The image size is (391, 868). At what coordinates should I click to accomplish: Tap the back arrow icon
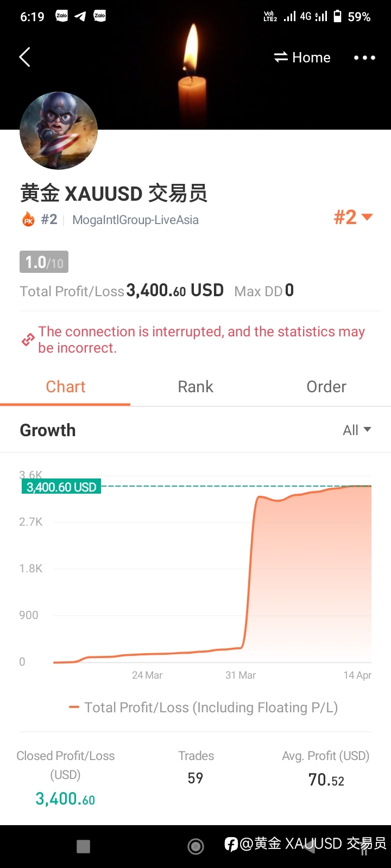[x=24, y=57]
